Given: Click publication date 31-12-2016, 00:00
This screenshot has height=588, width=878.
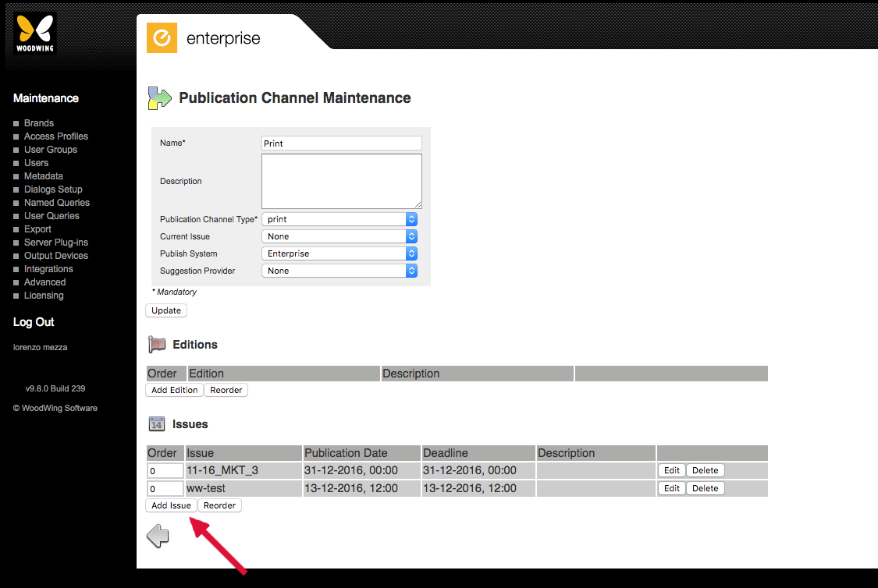Looking at the screenshot, I should click(351, 470).
